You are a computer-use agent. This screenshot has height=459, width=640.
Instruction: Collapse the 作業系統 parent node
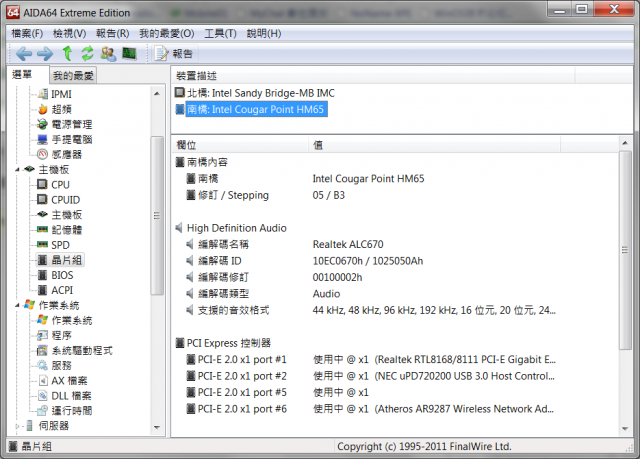click(x=17, y=305)
